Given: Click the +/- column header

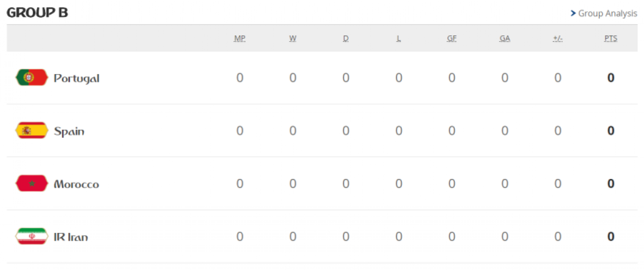Looking at the screenshot, I should (x=558, y=38).
